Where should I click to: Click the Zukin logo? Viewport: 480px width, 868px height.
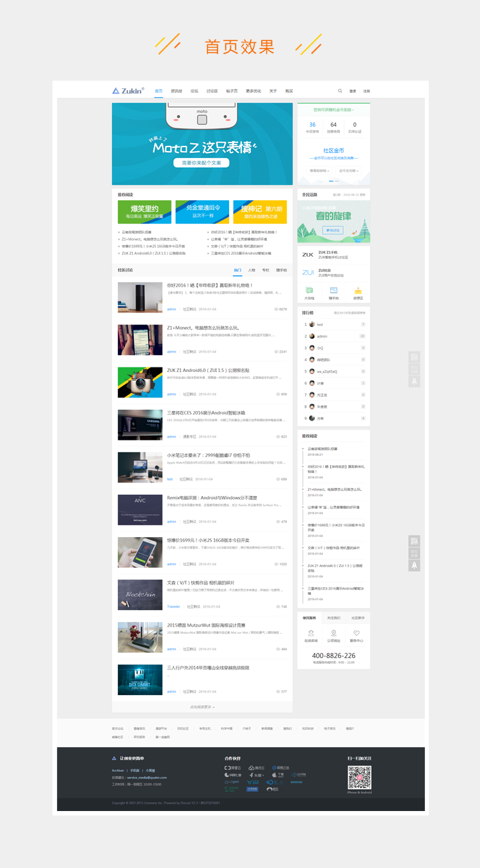[x=128, y=91]
